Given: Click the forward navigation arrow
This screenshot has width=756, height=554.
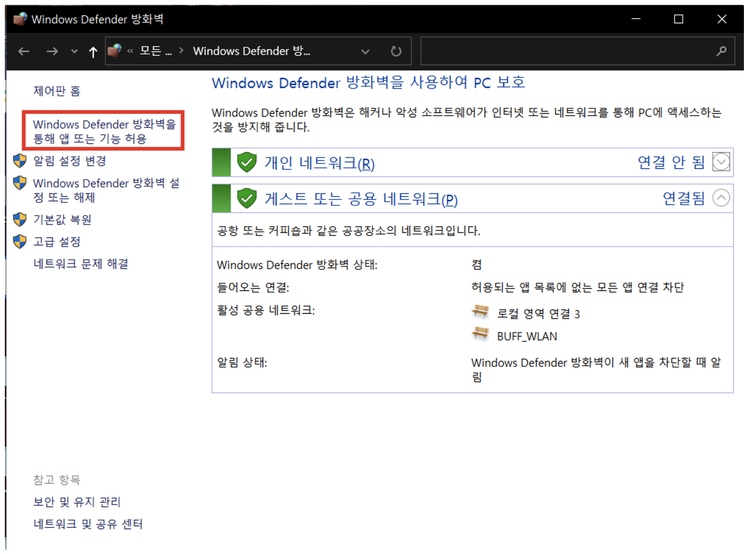Looking at the screenshot, I should point(52,52).
